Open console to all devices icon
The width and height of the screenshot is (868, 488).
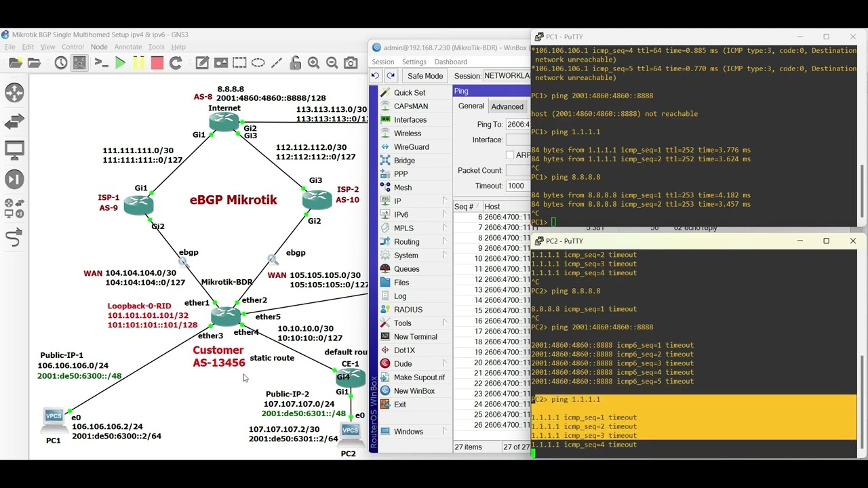101,63
